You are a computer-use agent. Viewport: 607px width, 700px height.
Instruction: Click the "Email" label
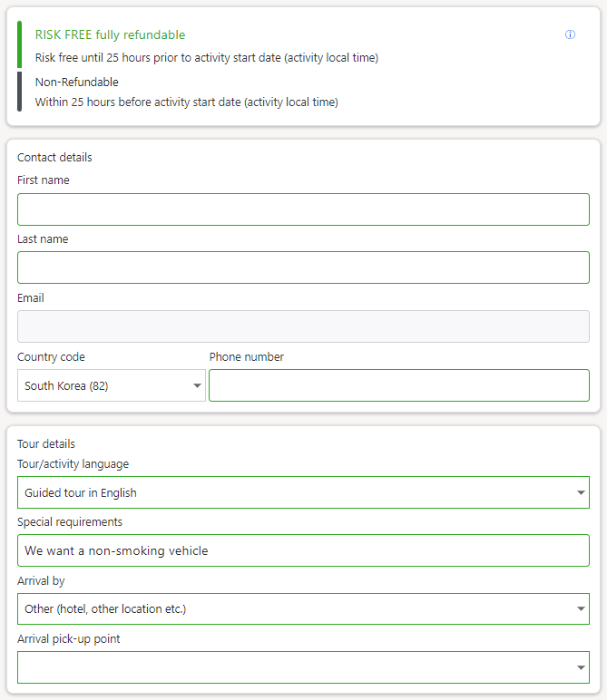[30, 297]
